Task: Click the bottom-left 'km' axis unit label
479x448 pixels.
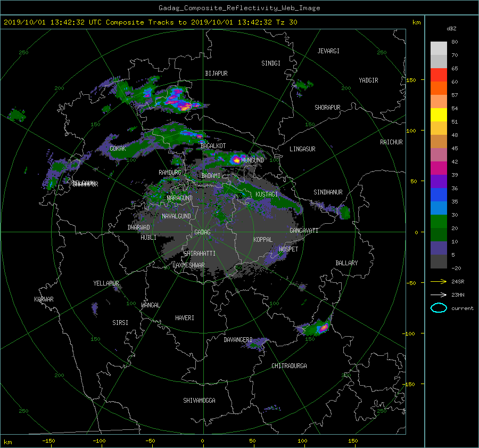Action: (x=7, y=442)
